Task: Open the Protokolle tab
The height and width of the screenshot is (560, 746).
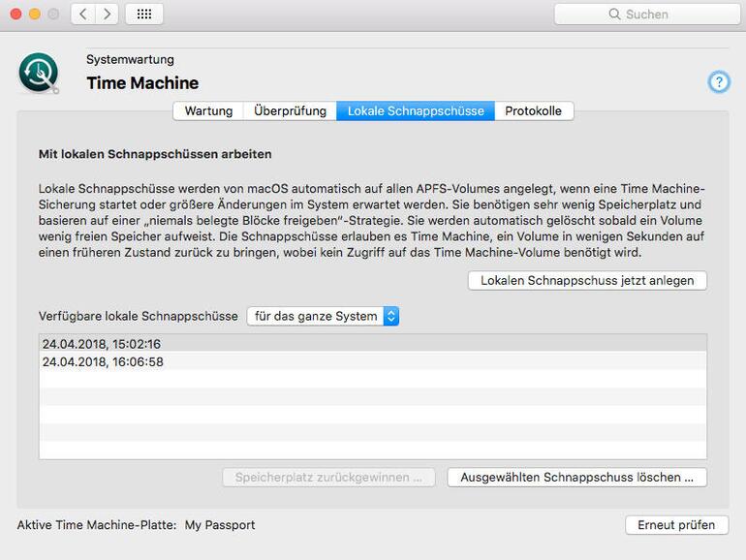Action: point(533,110)
